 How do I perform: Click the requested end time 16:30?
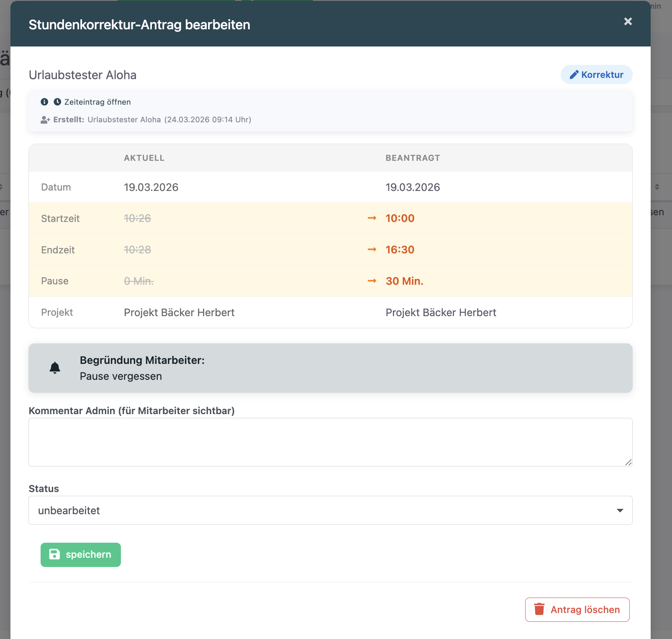(400, 250)
